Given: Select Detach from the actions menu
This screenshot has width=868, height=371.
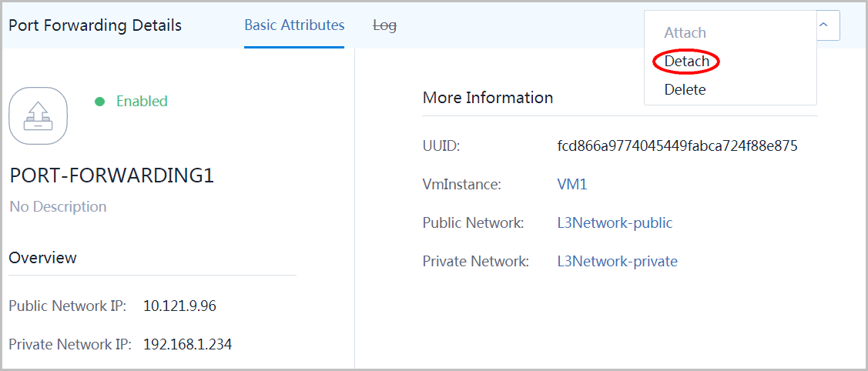Looking at the screenshot, I should tap(686, 62).
